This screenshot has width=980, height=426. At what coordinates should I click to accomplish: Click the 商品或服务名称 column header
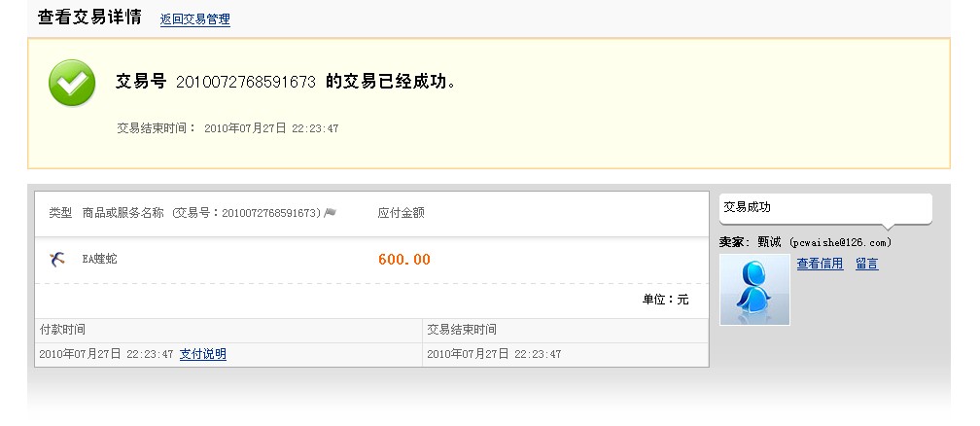123,213
